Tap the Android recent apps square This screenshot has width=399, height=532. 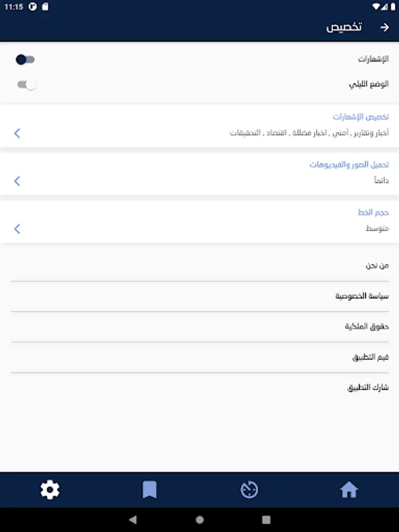point(267,520)
